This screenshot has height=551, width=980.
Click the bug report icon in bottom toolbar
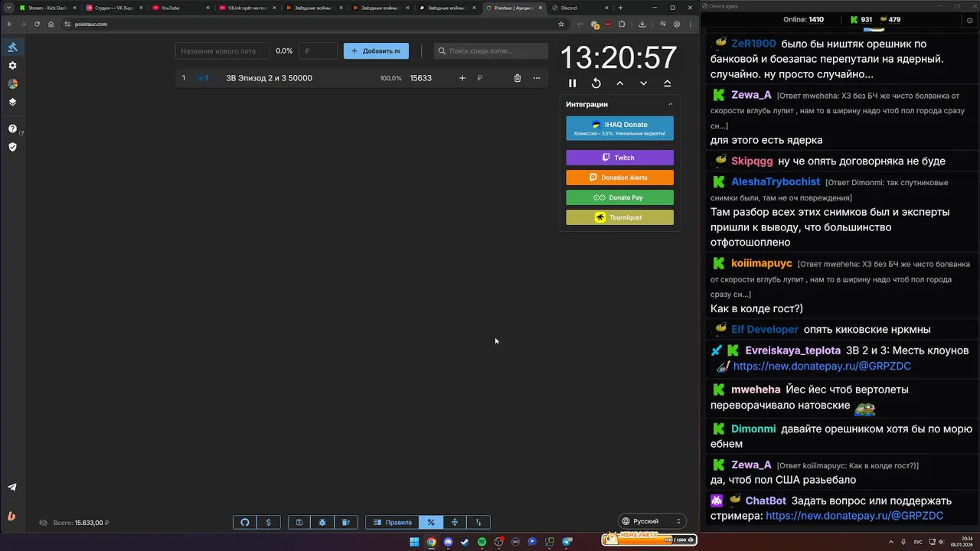[x=322, y=522]
